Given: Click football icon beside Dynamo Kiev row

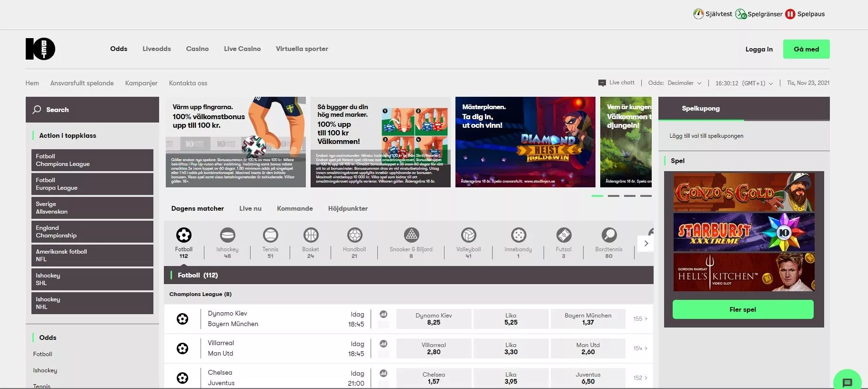Looking at the screenshot, I should click(x=182, y=319).
